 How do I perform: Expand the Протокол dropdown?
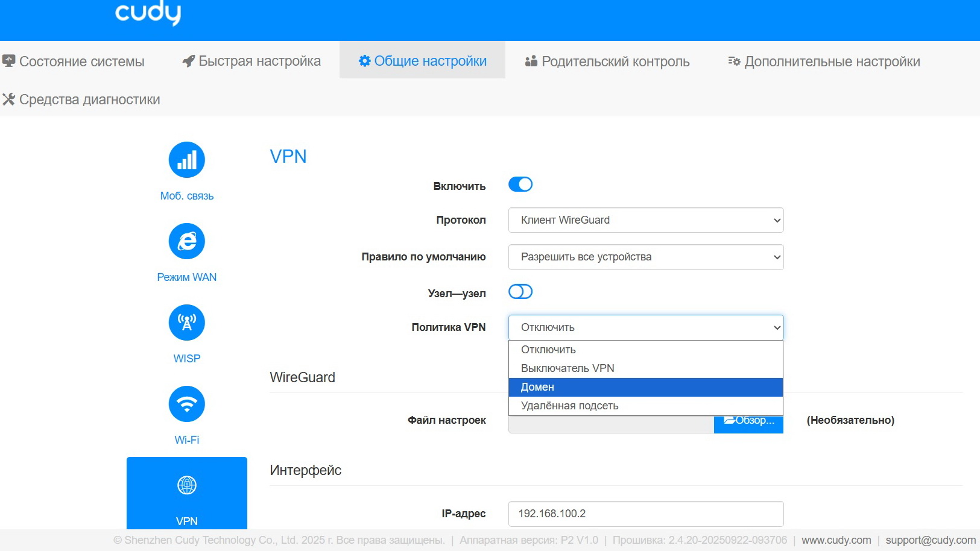646,220
